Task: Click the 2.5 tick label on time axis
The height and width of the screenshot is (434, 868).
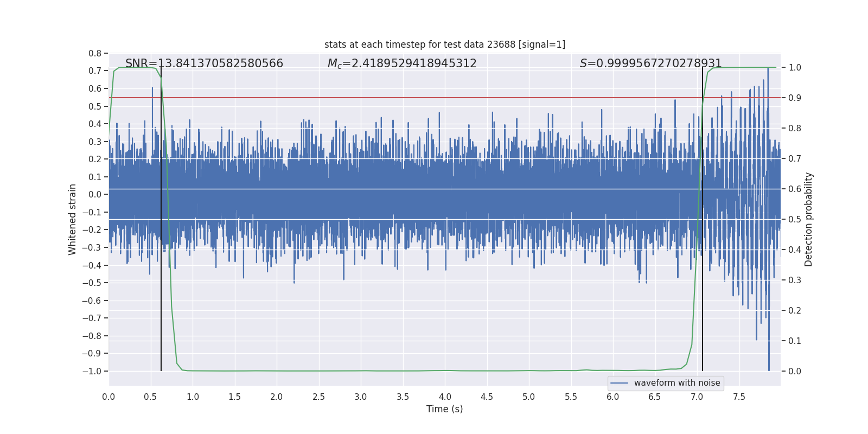Action: point(318,397)
